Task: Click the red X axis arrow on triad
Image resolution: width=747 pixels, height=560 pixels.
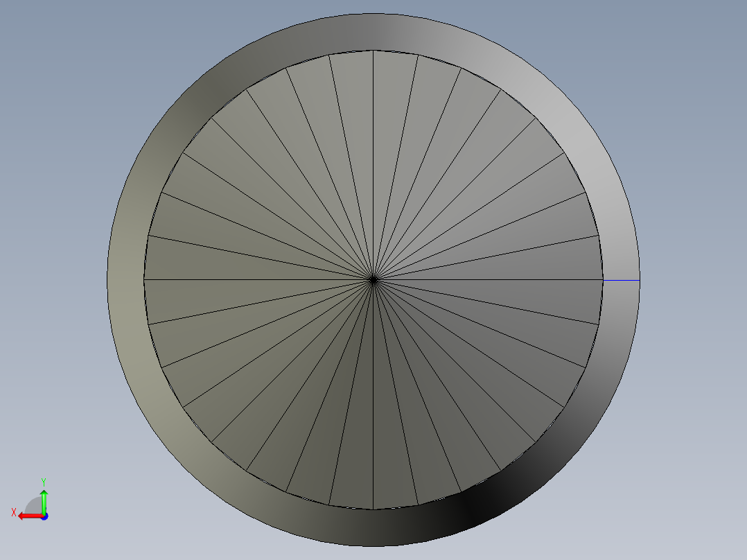Action: coord(30,516)
